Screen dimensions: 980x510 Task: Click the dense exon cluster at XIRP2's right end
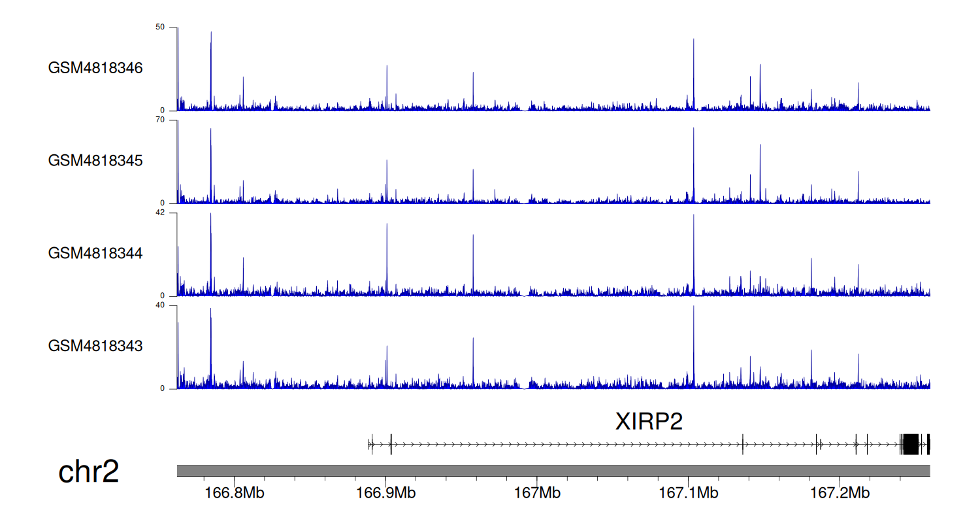tap(909, 444)
